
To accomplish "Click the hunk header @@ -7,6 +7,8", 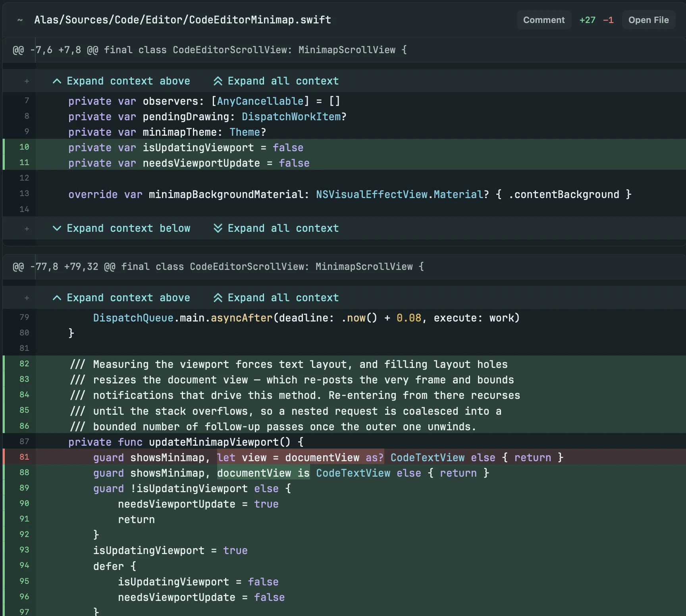I will click(210, 50).
